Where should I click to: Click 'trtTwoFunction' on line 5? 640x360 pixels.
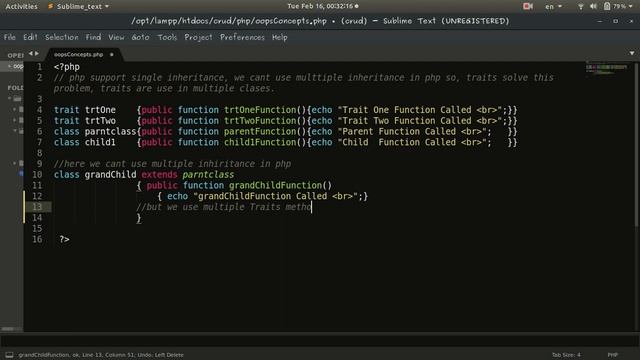coord(260,121)
